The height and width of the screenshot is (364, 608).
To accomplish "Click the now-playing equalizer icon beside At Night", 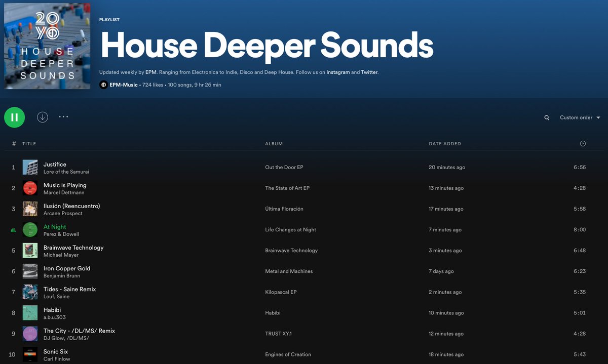I will [x=14, y=230].
